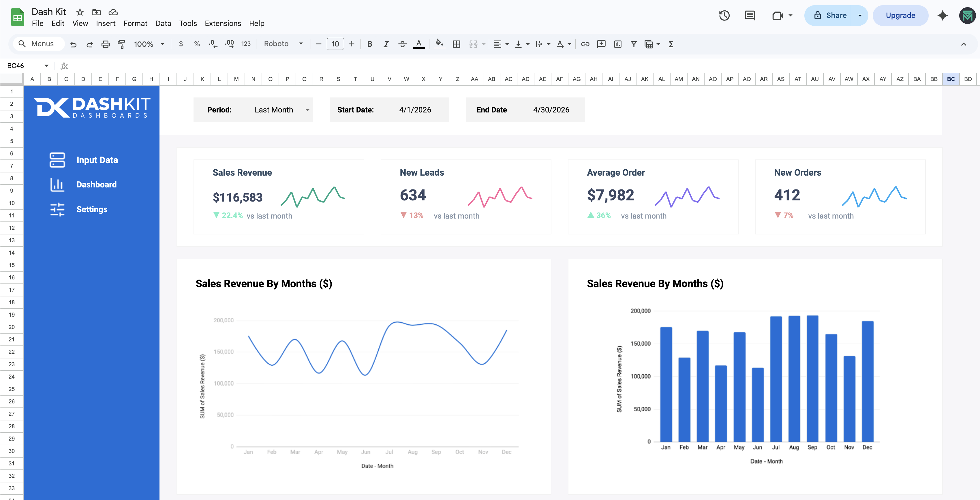980x500 pixels.
Task: Click the Upgrade button
Action: point(900,16)
